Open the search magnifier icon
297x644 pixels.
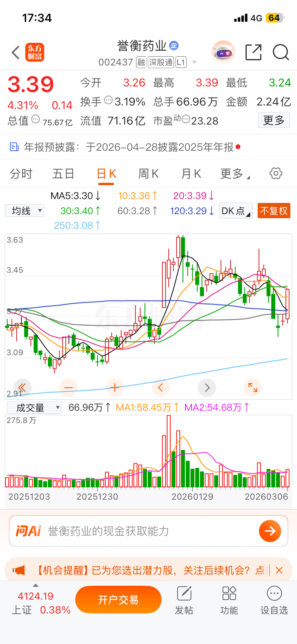[281, 52]
